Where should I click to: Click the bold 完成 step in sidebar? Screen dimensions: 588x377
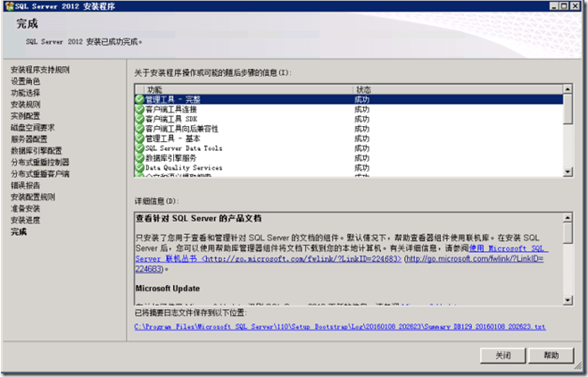(19, 232)
